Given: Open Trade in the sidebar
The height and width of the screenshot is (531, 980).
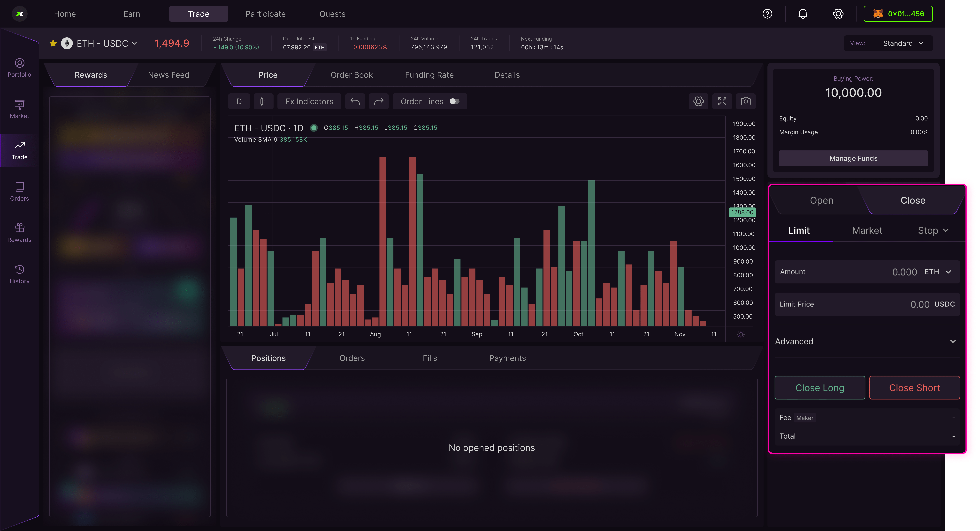Looking at the screenshot, I should (19, 151).
